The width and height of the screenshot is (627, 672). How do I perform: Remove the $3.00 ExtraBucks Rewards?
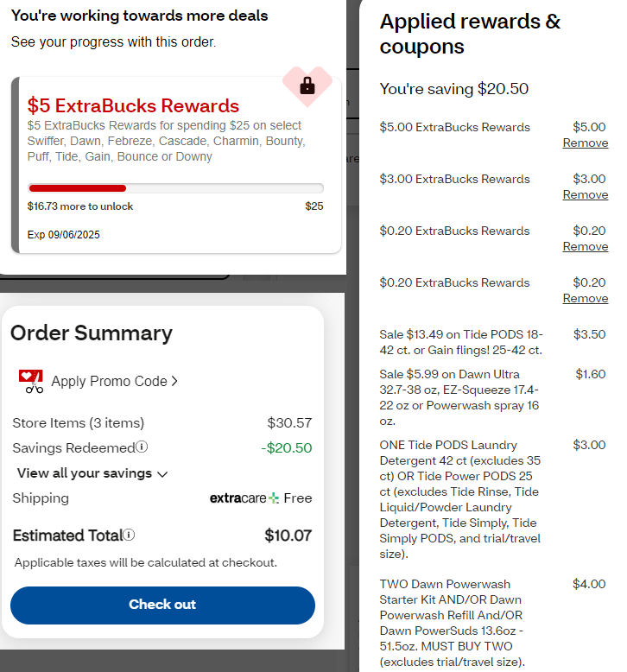[585, 194]
